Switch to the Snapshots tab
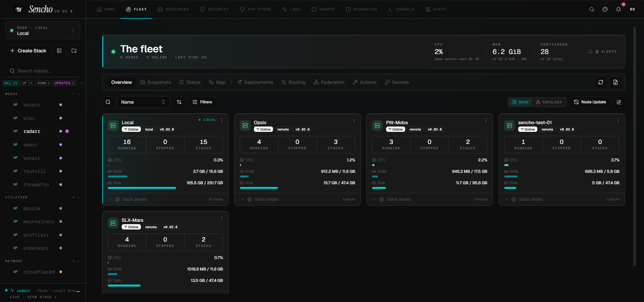Image resolution: width=644 pixels, height=302 pixels. (x=155, y=82)
